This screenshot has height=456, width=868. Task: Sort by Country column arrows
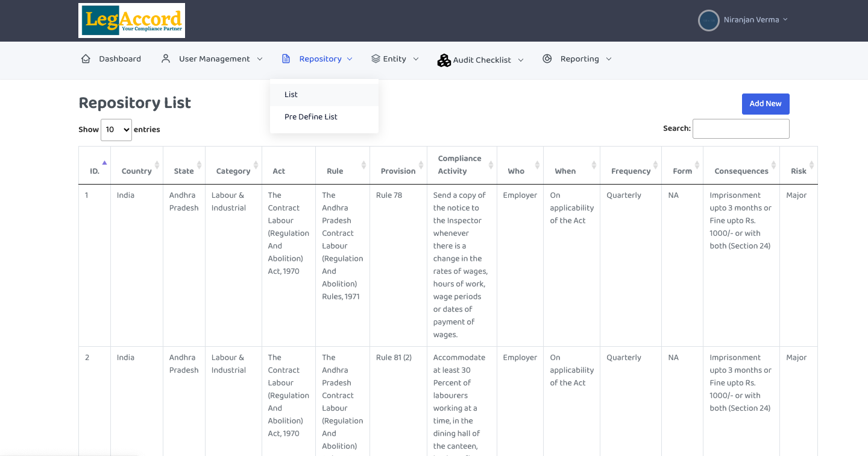pyautogui.click(x=157, y=165)
